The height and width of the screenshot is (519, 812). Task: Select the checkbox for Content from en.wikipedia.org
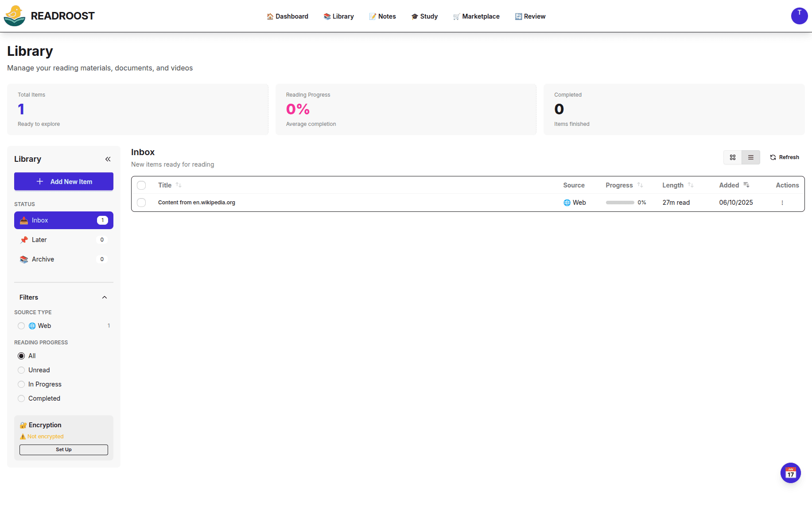pos(142,203)
